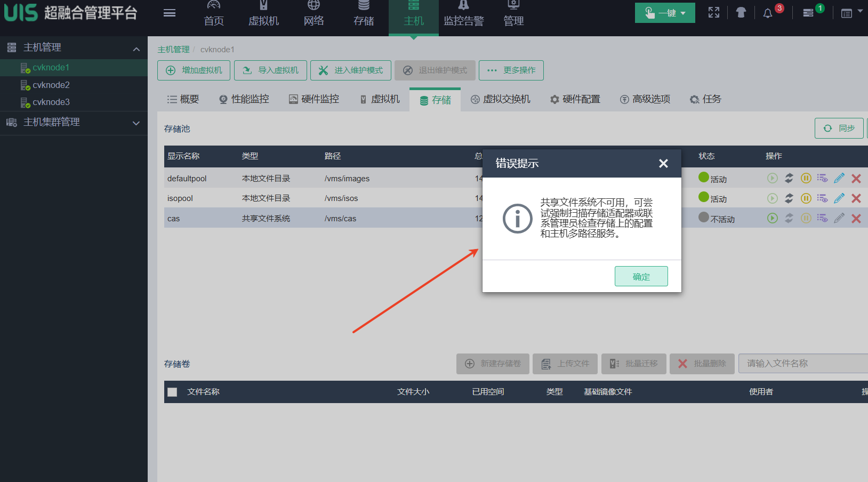The width and height of the screenshot is (868, 482).
Task: Click the 同步 sync button
Action: [839, 128]
